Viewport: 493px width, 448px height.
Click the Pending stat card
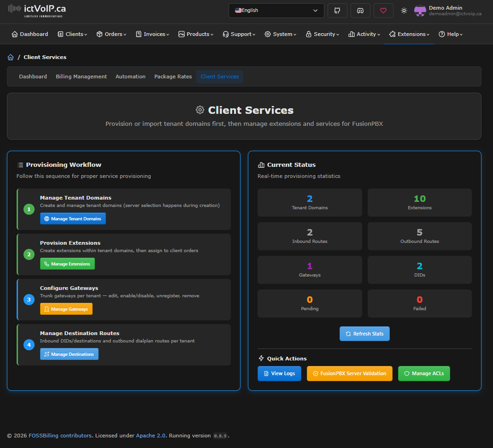tap(310, 304)
